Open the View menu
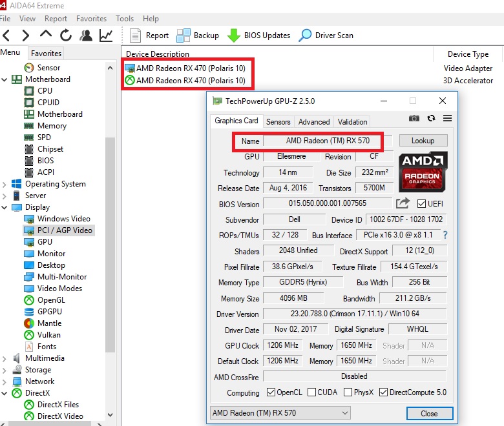This screenshot has height=426, width=504. click(x=27, y=19)
